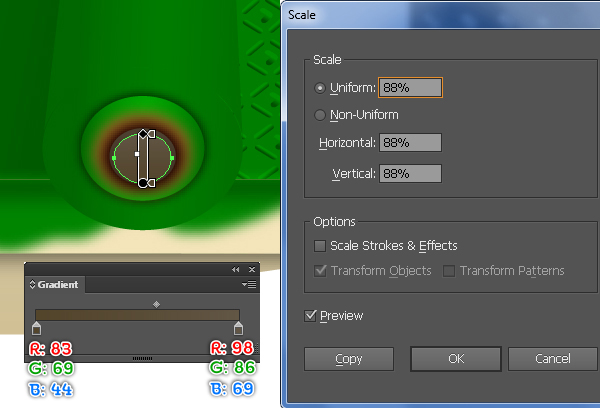Click the Cancel button
The width and height of the screenshot is (600, 408).
tap(553, 359)
